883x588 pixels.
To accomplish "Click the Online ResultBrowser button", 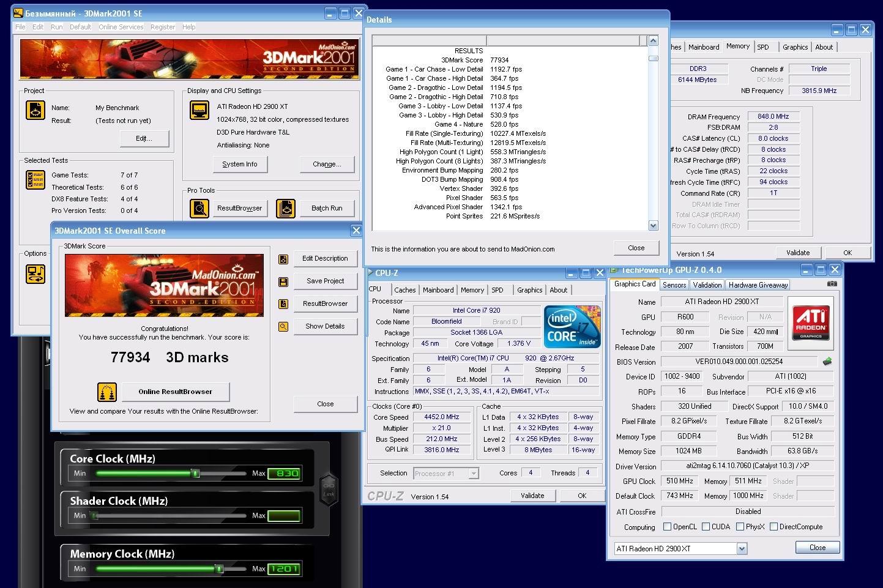I will [x=175, y=392].
